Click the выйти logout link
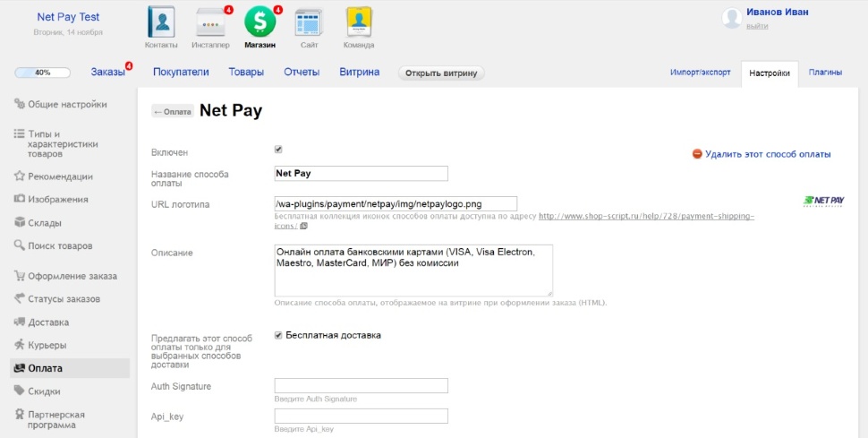Viewport: 868px width, 438px height. tap(757, 26)
